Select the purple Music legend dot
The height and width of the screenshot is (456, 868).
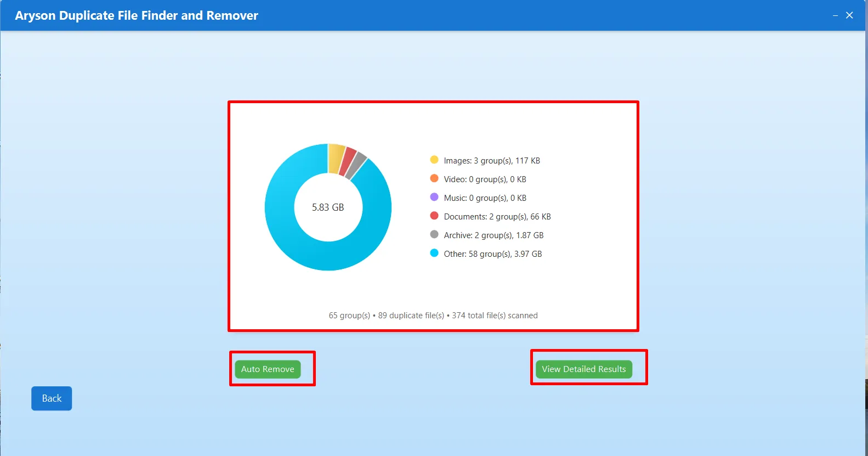pos(434,197)
